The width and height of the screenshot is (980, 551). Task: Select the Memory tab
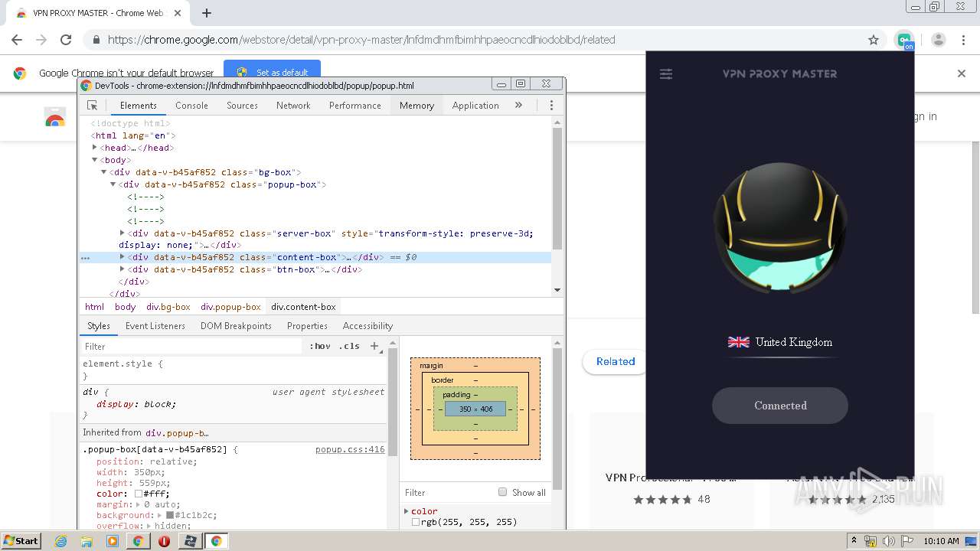(x=416, y=106)
